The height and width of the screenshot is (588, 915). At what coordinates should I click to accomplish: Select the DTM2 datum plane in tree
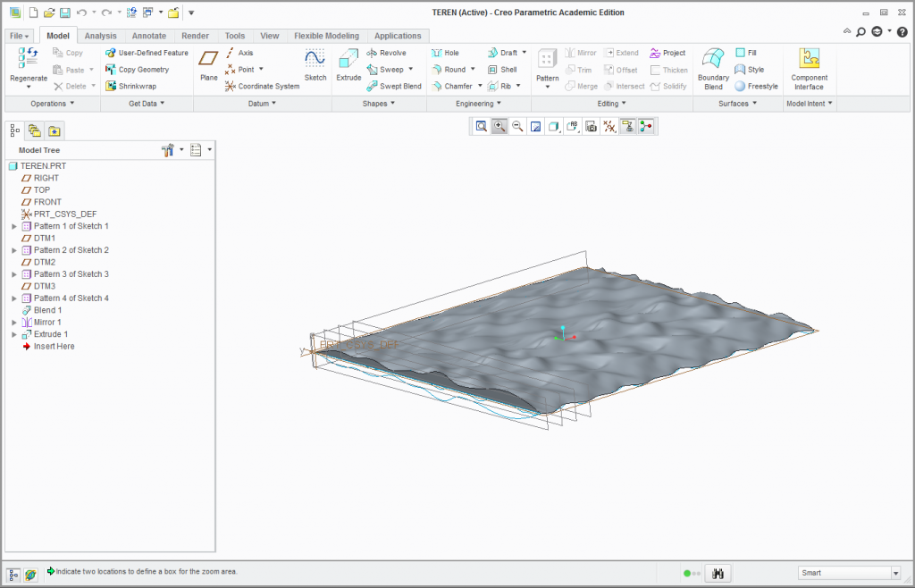[x=38, y=263]
